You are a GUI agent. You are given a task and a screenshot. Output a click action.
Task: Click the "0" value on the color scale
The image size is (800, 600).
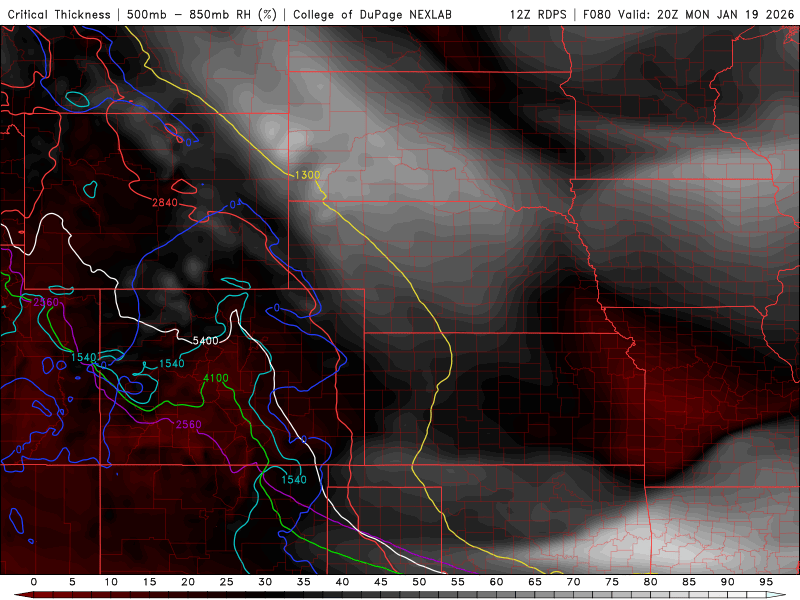(x=34, y=582)
